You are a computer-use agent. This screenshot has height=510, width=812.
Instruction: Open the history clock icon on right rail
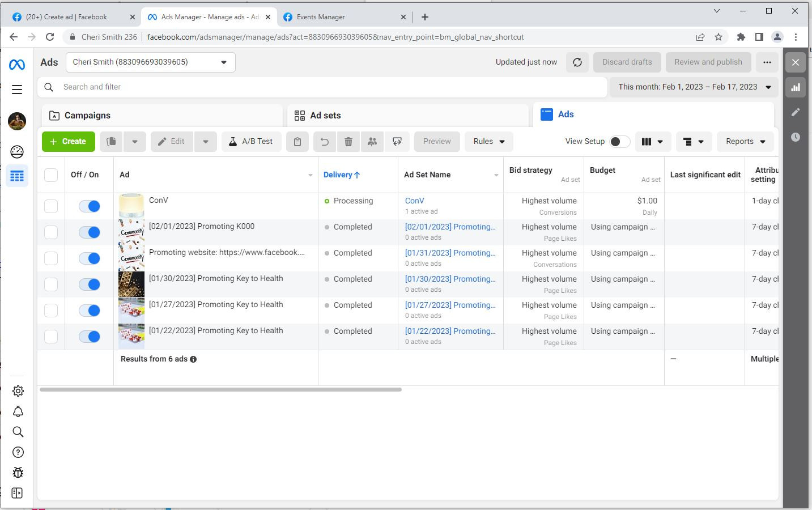tap(796, 137)
